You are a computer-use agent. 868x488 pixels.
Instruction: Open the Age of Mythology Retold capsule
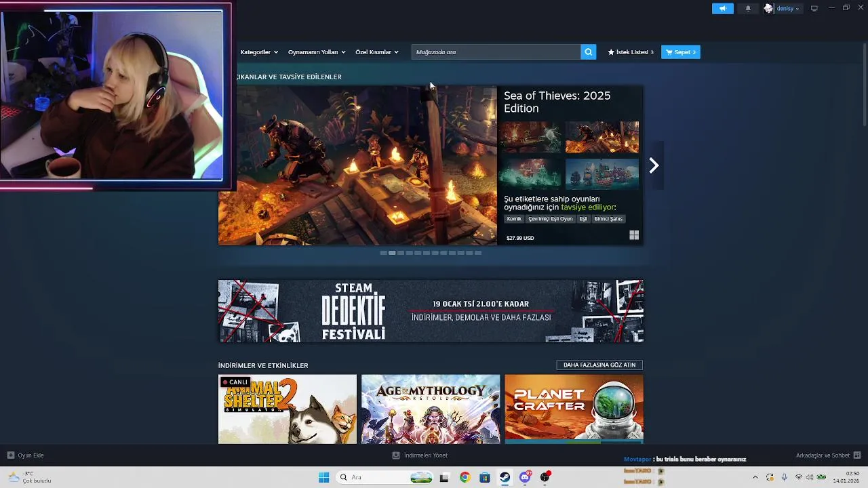pyautogui.click(x=431, y=409)
